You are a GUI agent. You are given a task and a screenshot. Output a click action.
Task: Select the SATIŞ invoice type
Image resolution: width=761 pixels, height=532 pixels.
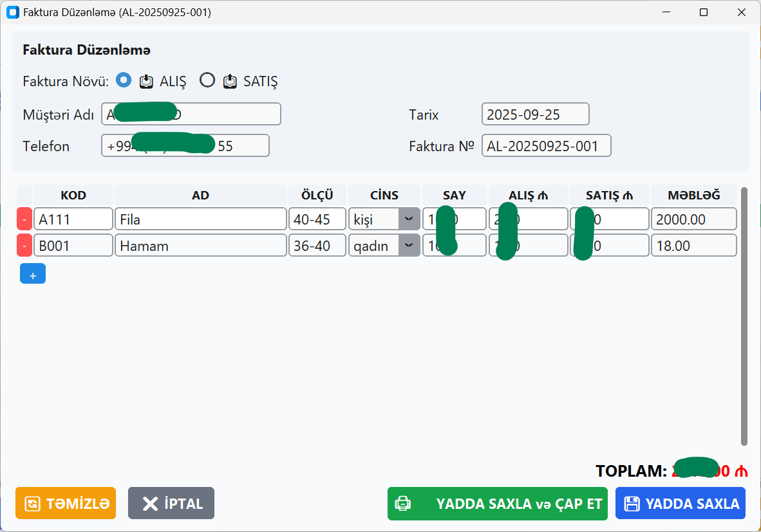tap(207, 80)
